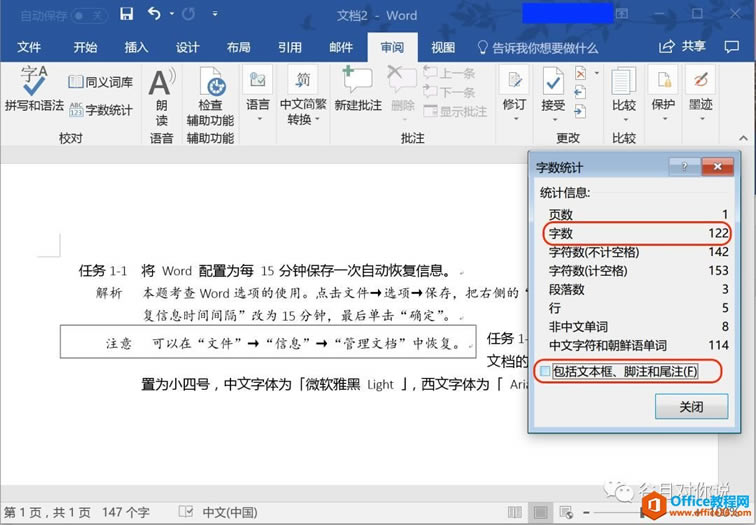Screen dimensions: 756x525
Task: Click the Save icon in title bar
Action: pyautogui.click(x=126, y=14)
